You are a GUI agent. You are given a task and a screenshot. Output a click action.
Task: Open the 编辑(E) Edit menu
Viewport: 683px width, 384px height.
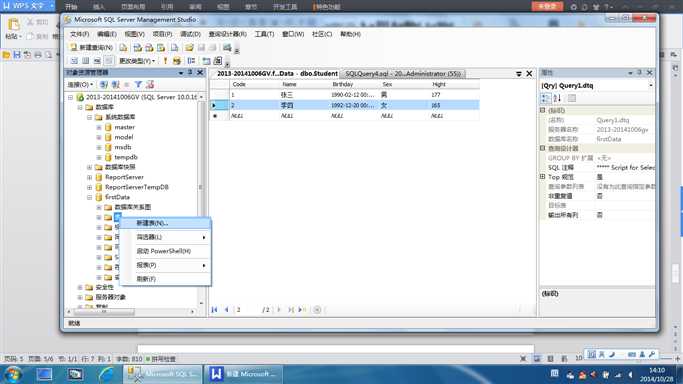(107, 34)
